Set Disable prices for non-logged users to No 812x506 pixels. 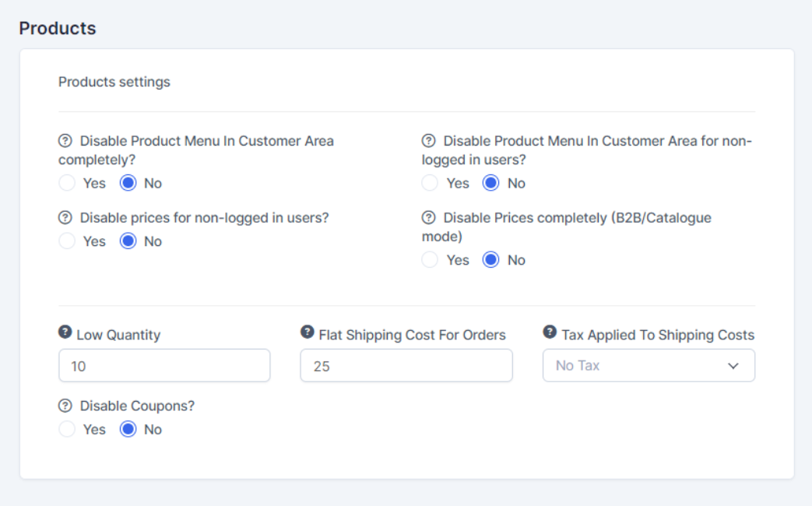(x=128, y=241)
